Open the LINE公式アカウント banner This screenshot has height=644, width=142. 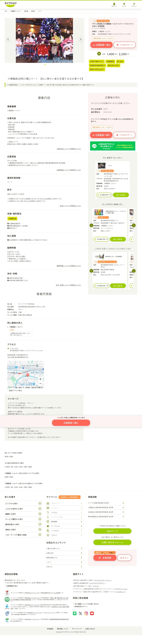tap(113, 146)
